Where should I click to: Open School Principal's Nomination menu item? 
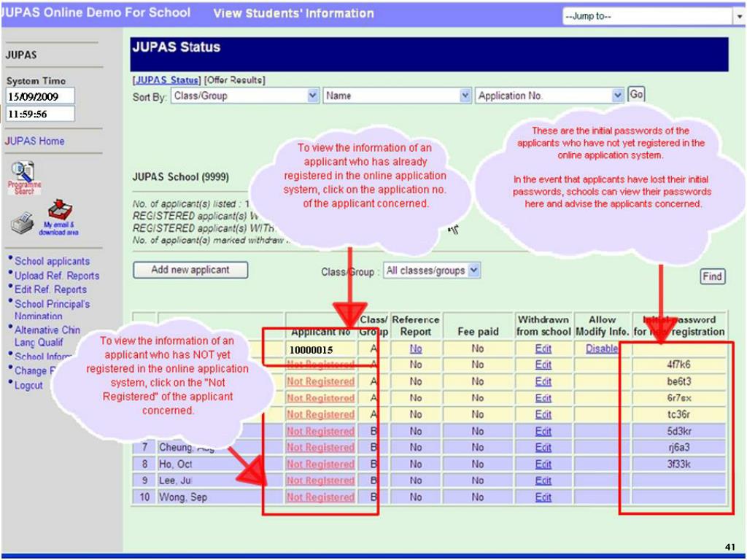[x=52, y=309]
